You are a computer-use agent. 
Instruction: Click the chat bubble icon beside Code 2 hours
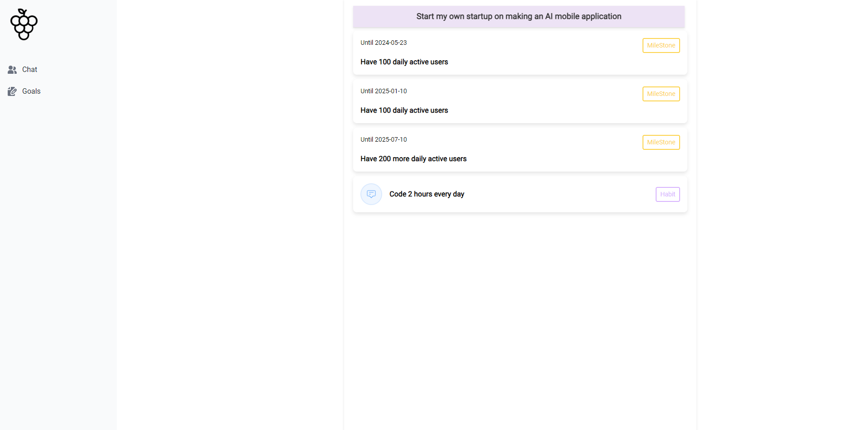tap(371, 194)
